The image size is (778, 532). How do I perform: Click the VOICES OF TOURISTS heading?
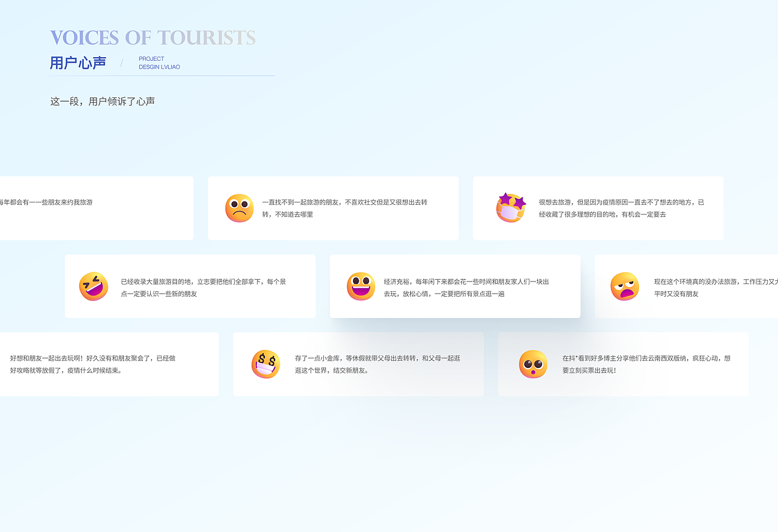(153, 38)
